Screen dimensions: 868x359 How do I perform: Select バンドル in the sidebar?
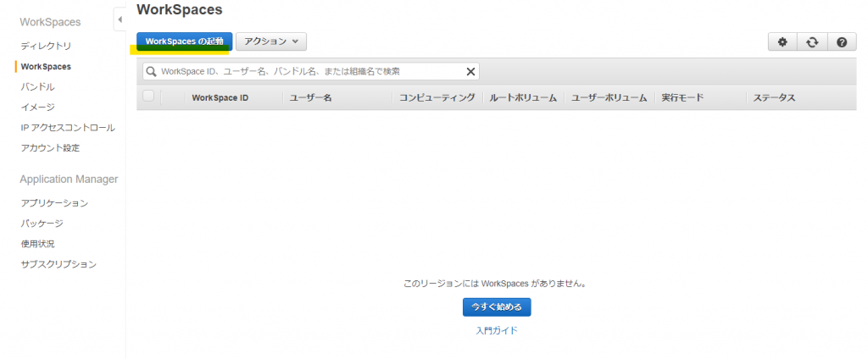click(38, 86)
